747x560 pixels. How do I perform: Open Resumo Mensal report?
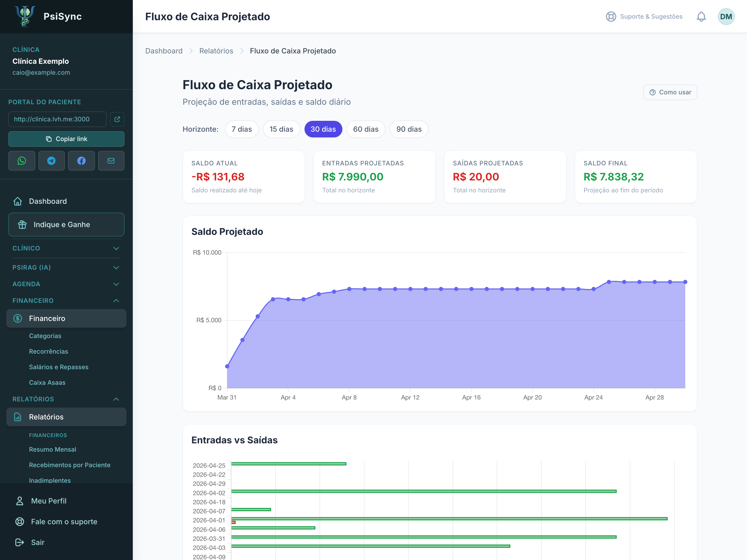pos(53,449)
